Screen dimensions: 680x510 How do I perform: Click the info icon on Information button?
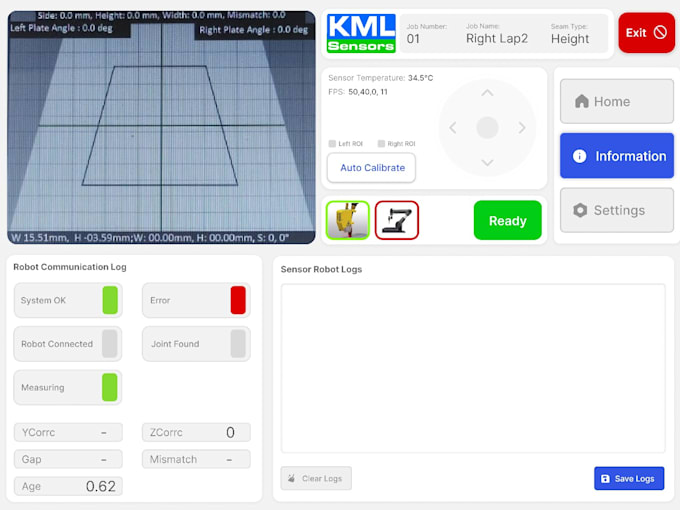pos(579,156)
